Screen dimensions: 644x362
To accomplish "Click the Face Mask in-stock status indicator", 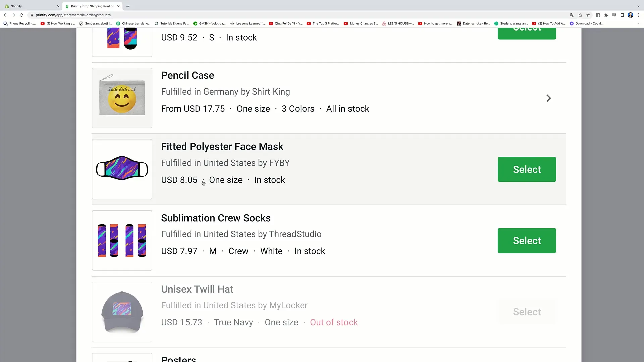I will pyautogui.click(x=269, y=180).
